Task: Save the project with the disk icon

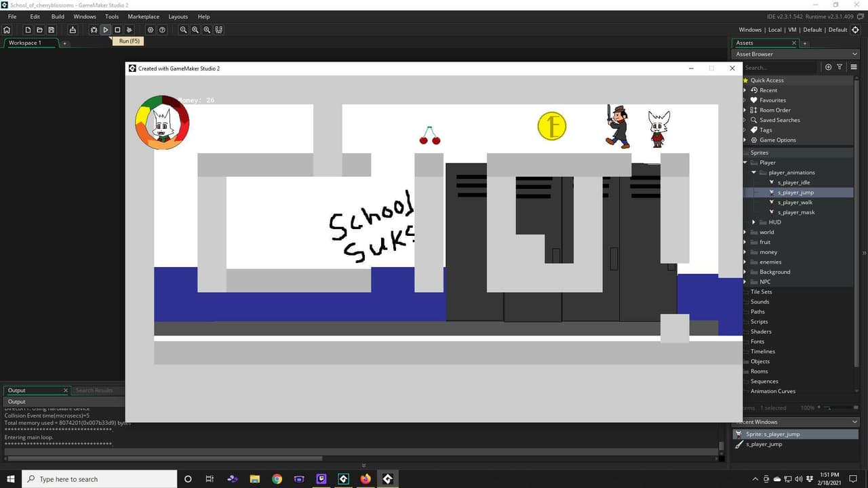Action: (x=51, y=30)
